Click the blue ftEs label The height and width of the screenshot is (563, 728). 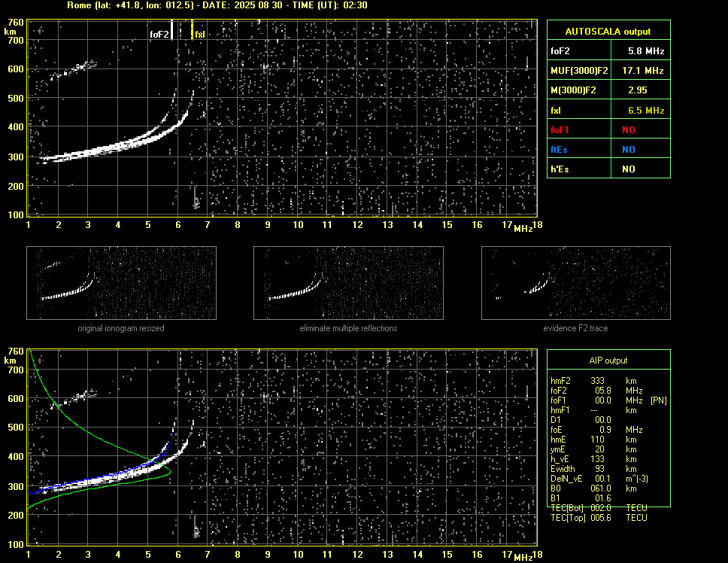pos(559,150)
